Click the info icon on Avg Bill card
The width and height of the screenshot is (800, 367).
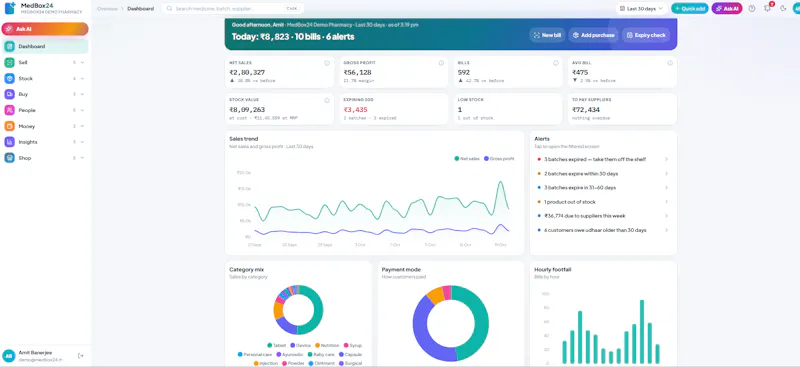(670, 63)
